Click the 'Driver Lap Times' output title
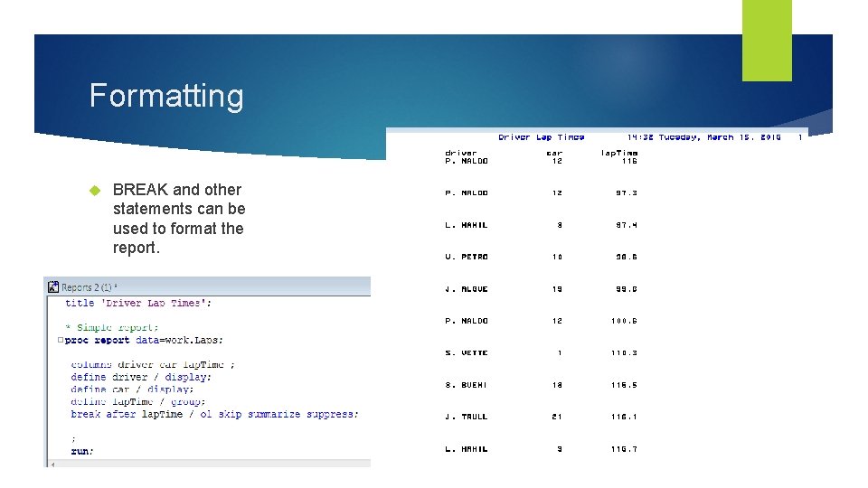 [541, 137]
